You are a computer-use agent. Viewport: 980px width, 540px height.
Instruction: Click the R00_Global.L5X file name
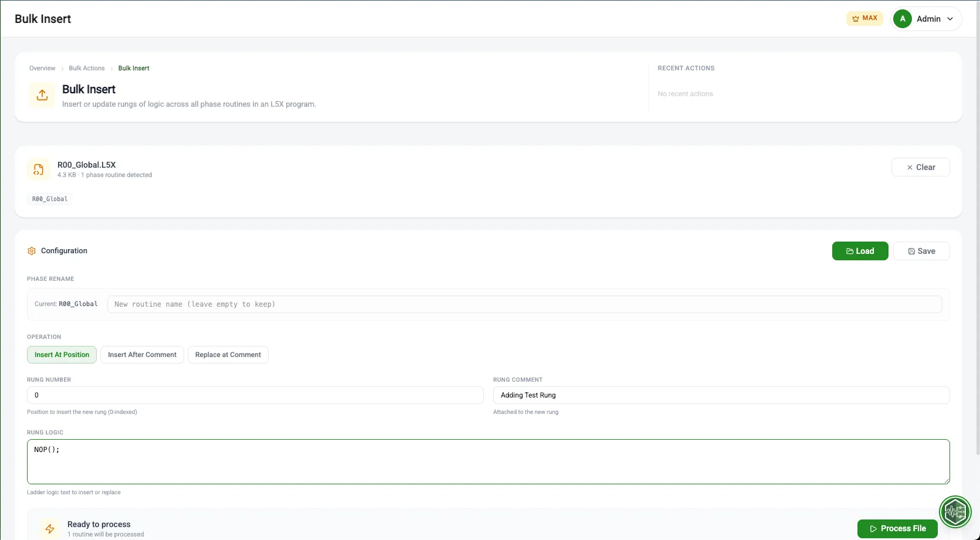87,165
